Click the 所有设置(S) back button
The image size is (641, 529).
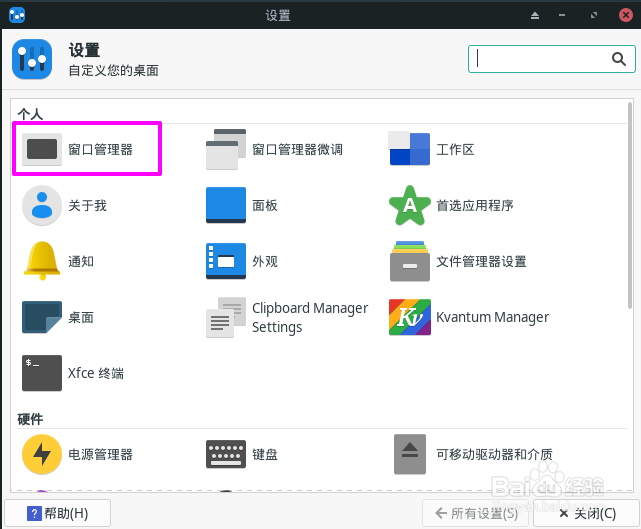click(x=477, y=513)
